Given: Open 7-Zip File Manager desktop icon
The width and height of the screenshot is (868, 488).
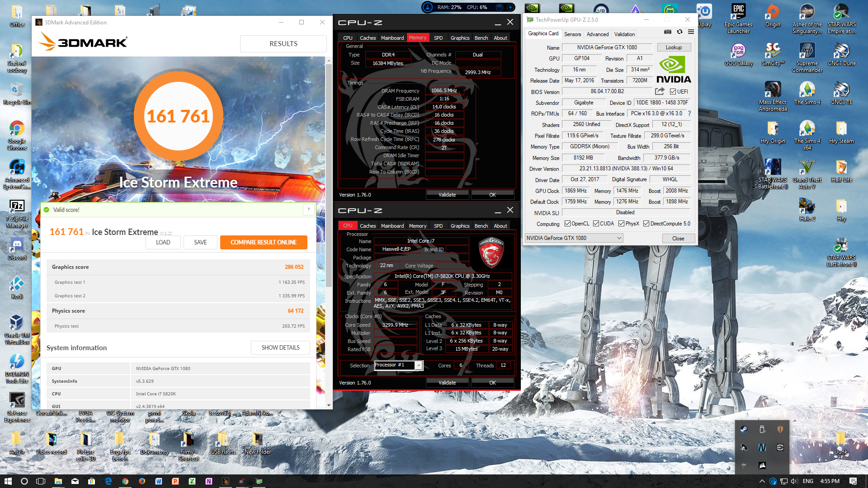Looking at the screenshot, I should point(17,213).
